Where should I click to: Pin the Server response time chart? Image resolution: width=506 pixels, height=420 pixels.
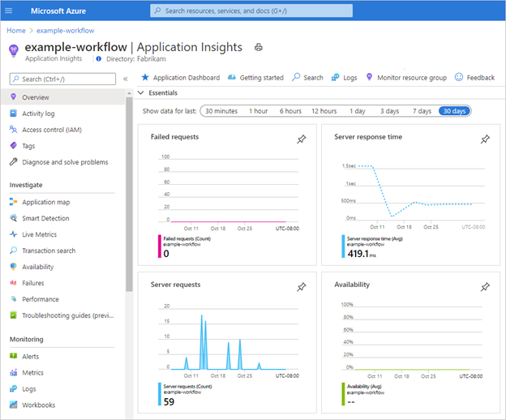(485, 139)
